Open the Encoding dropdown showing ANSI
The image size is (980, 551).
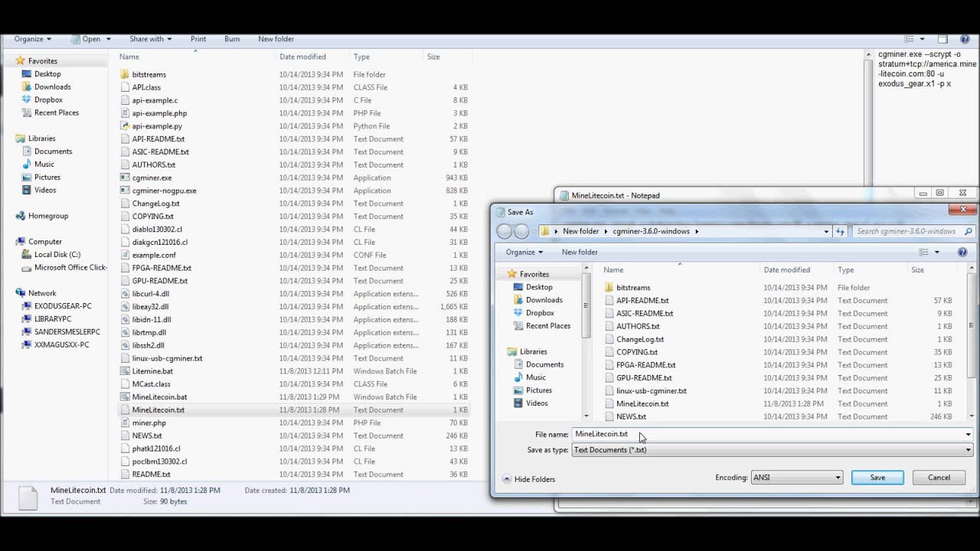[796, 478]
